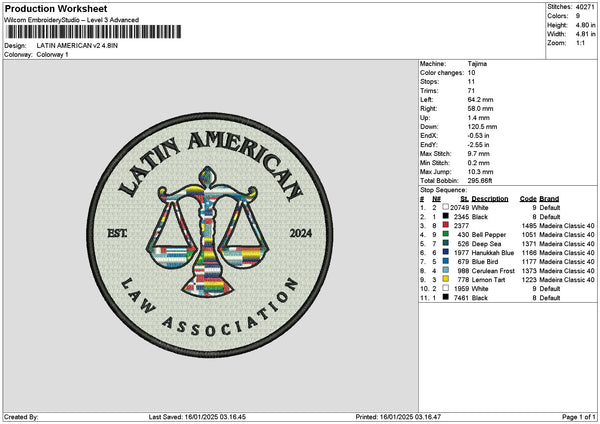This screenshot has width=600, height=424.
Task: Select the Cerulean Frost description text
Action: click(493, 271)
